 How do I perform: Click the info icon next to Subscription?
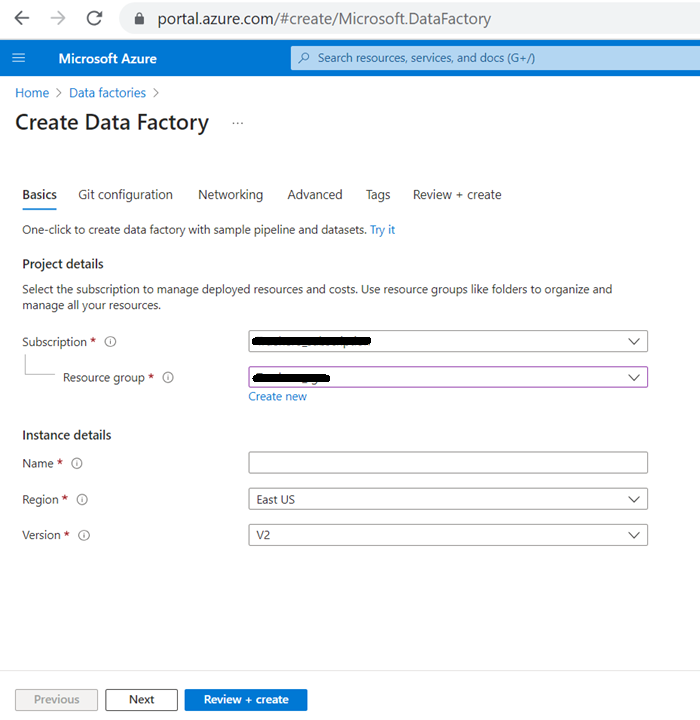click(x=110, y=342)
